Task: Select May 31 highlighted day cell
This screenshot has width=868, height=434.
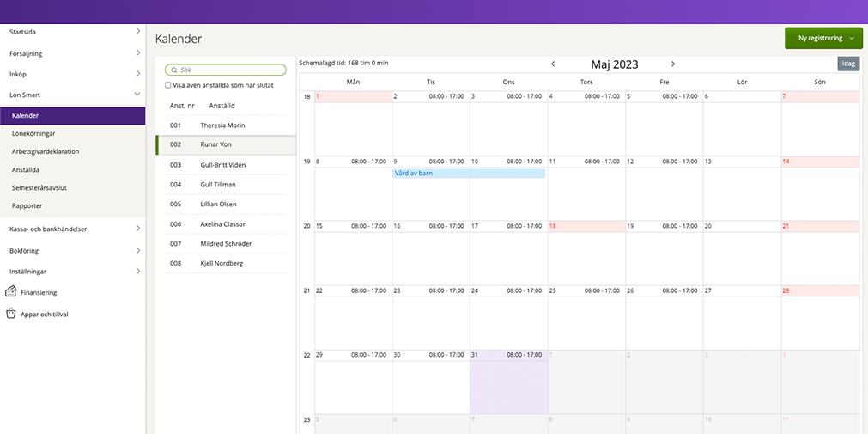Action: click(509, 382)
